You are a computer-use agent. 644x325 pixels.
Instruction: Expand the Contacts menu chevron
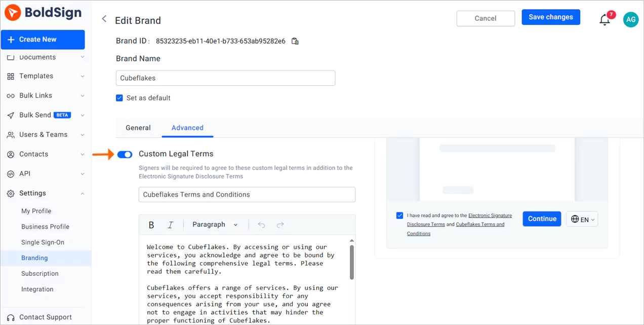(83, 154)
